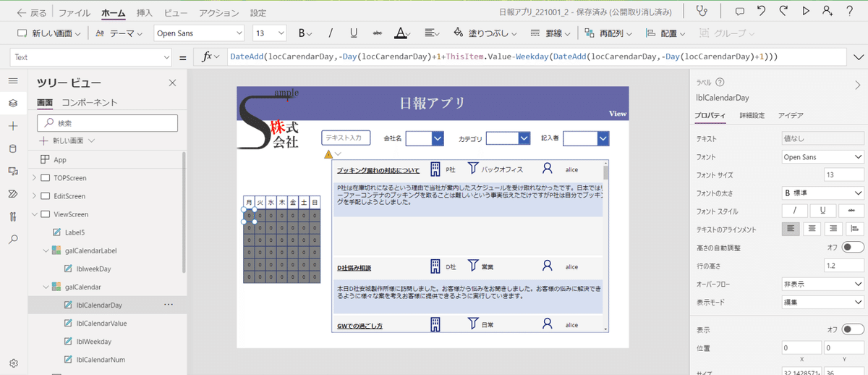The image size is (868, 375).
Task: Open the Media icon in sidebar
Action: pyautogui.click(x=13, y=171)
